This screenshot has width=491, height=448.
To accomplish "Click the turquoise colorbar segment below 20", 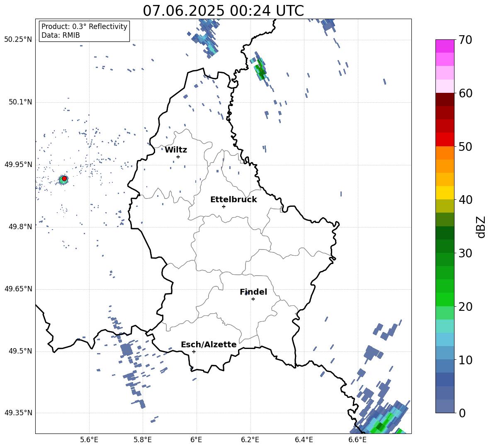I will point(445,326).
